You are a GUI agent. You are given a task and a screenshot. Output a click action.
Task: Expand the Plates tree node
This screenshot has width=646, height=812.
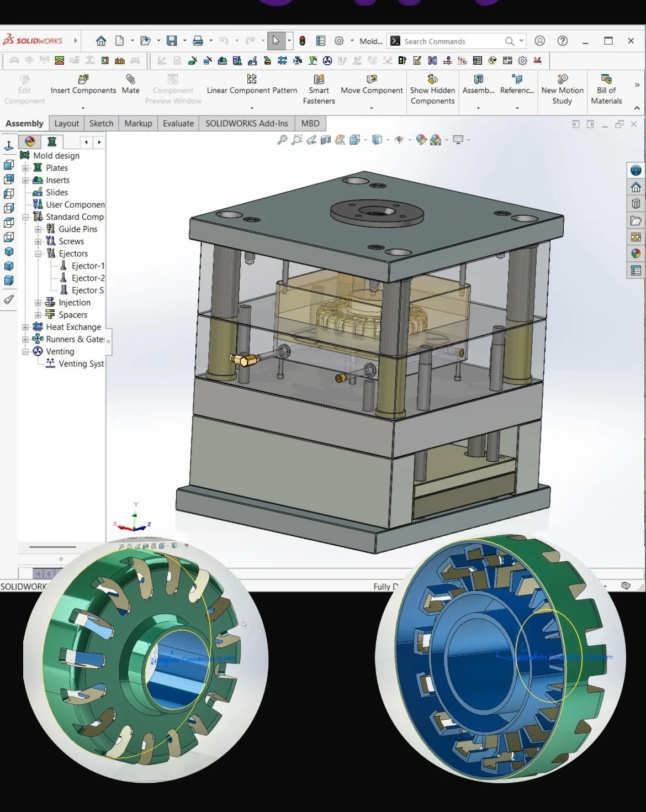(25, 168)
